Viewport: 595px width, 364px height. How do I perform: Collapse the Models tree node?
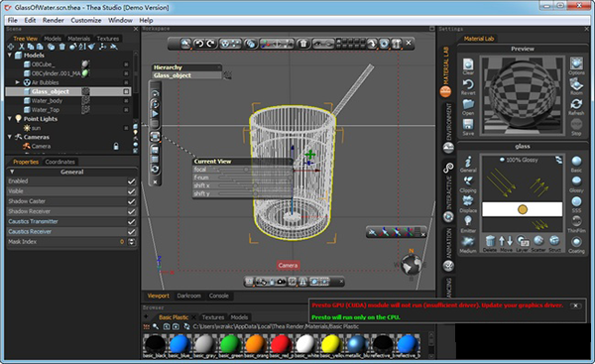(x=10, y=56)
